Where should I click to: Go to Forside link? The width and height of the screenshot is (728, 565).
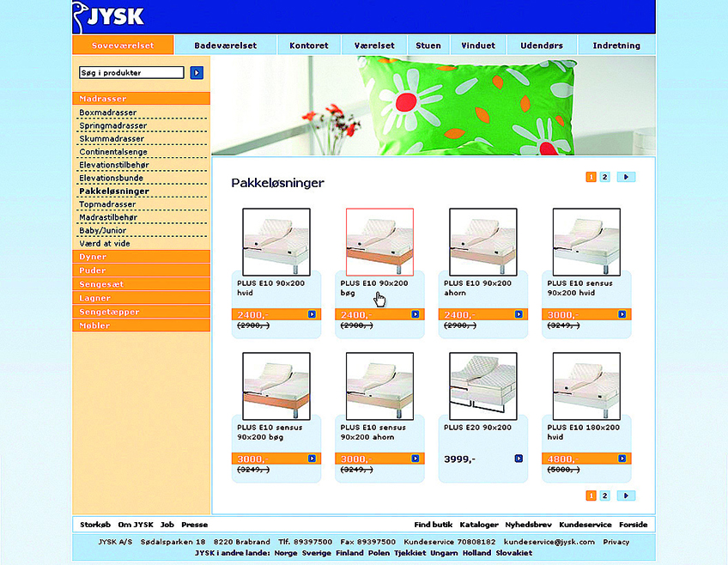tap(634, 525)
